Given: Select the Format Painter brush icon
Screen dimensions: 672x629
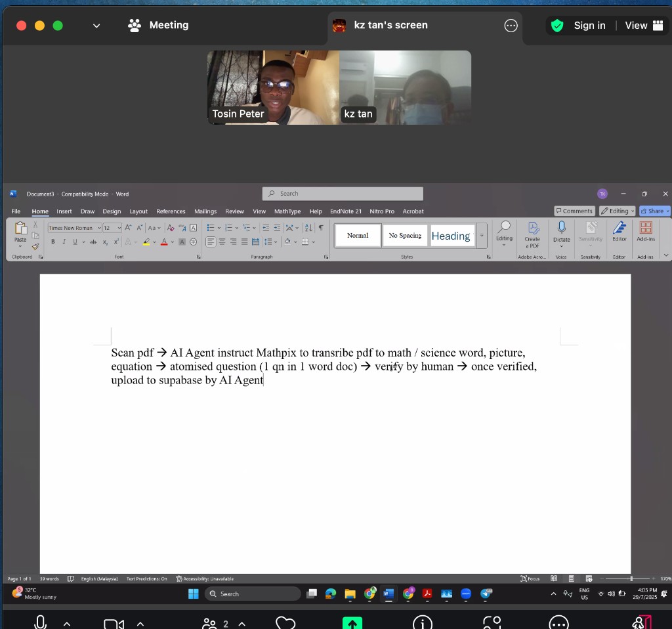Looking at the screenshot, I should click(35, 246).
